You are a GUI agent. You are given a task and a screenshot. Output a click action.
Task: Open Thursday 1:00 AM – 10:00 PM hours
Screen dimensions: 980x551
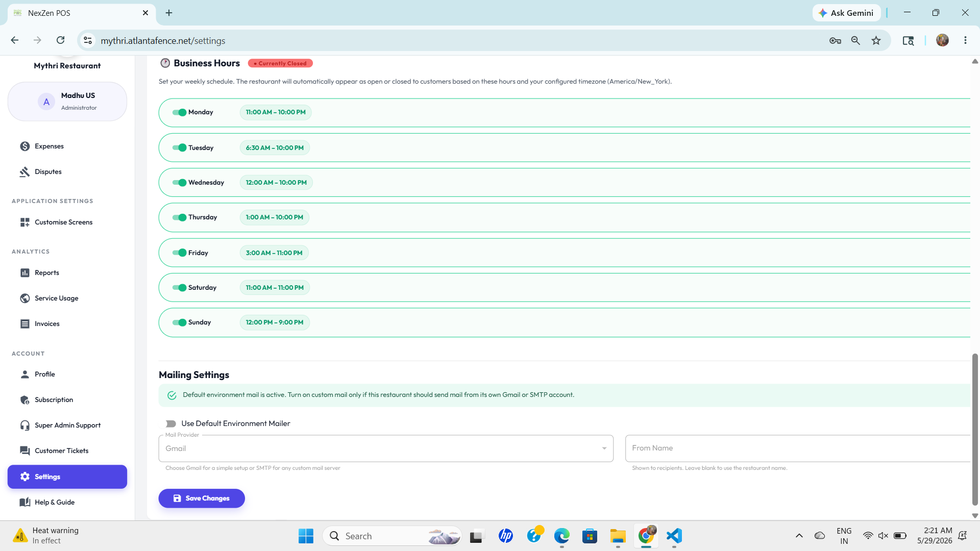point(275,217)
